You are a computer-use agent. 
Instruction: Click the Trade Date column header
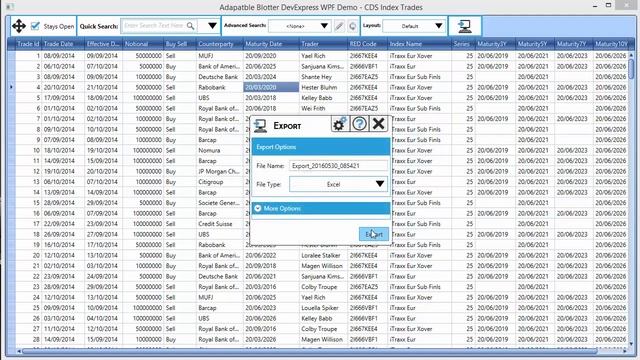coord(63,44)
